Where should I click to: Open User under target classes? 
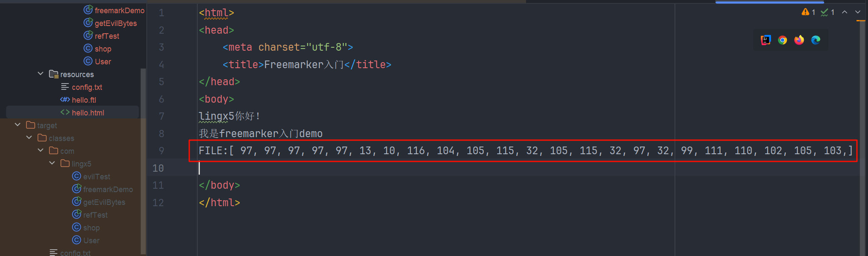pos(91,240)
